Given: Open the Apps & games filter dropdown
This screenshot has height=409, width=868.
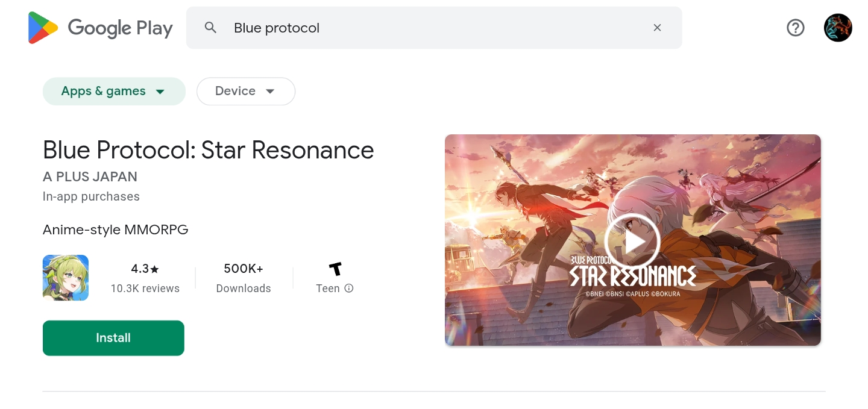Looking at the screenshot, I should 114,91.
